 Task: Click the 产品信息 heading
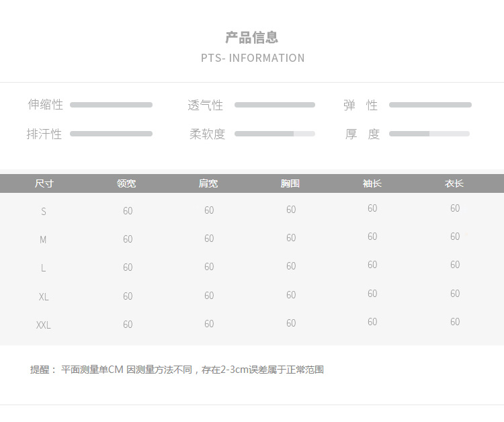pos(252,38)
